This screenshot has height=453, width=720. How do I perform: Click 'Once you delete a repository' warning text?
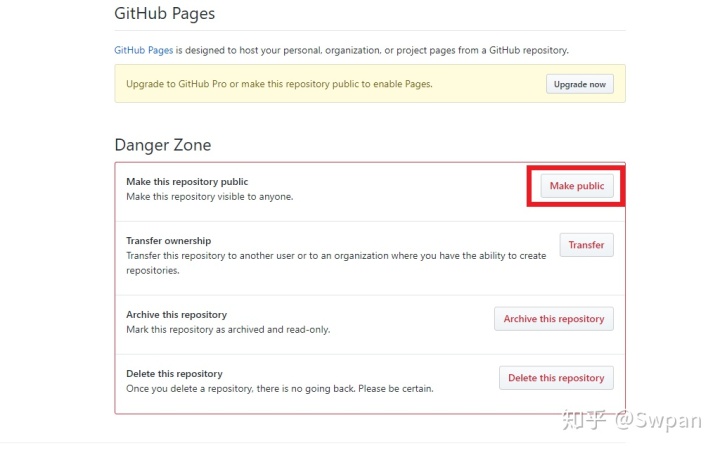(x=280, y=389)
